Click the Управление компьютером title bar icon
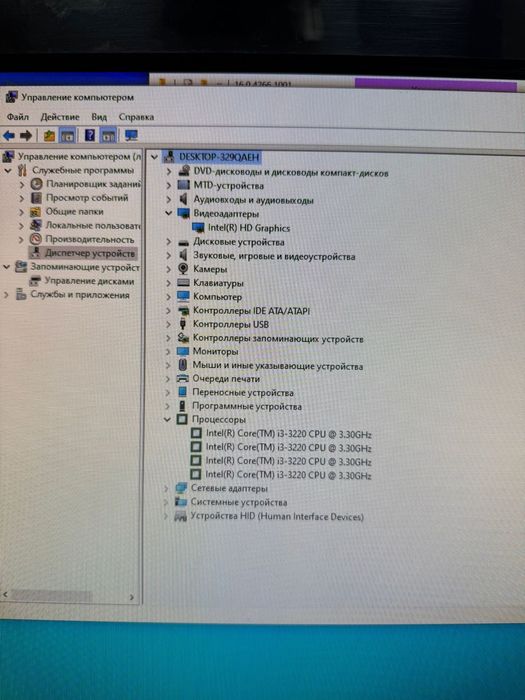The image size is (525, 700). pyautogui.click(x=12, y=97)
